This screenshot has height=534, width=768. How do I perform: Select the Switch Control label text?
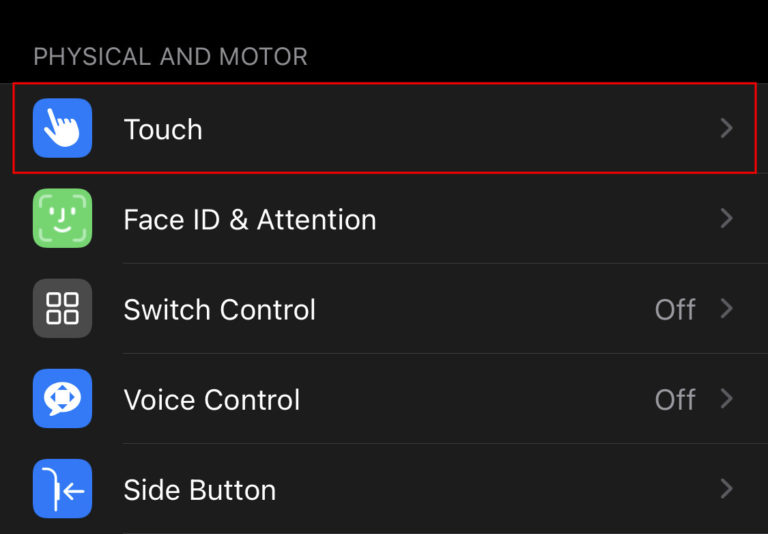coord(219,309)
